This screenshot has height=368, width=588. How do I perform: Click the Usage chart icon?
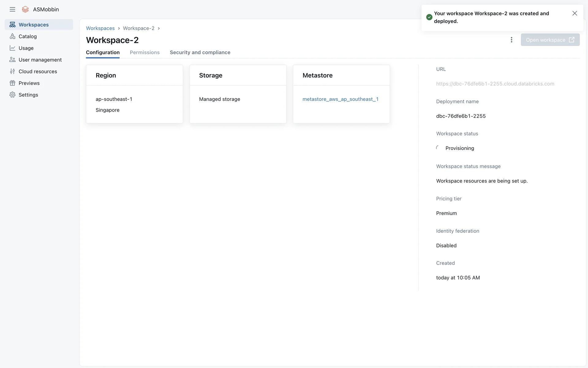[12, 48]
